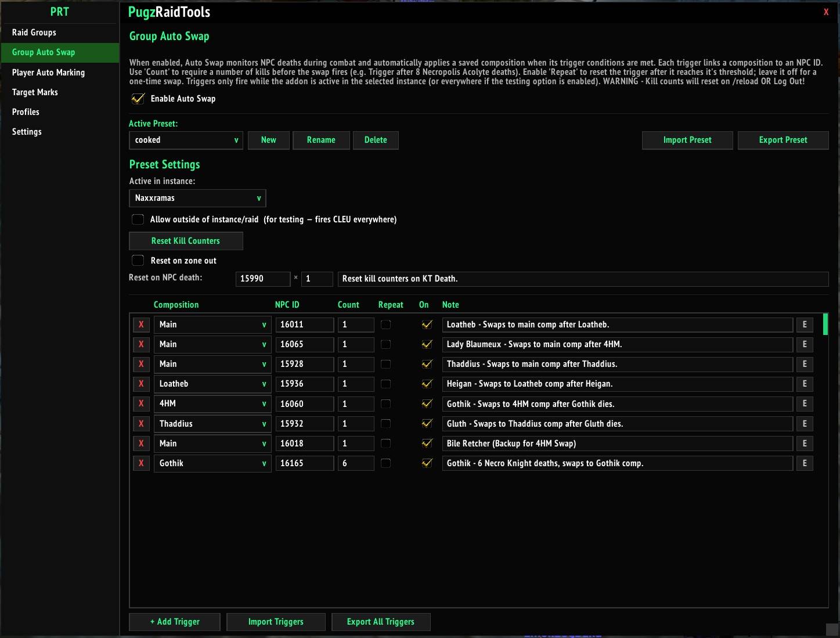Remove the 4HM composition trigger row
Screen dimensions: 840x638
point(141,403)
